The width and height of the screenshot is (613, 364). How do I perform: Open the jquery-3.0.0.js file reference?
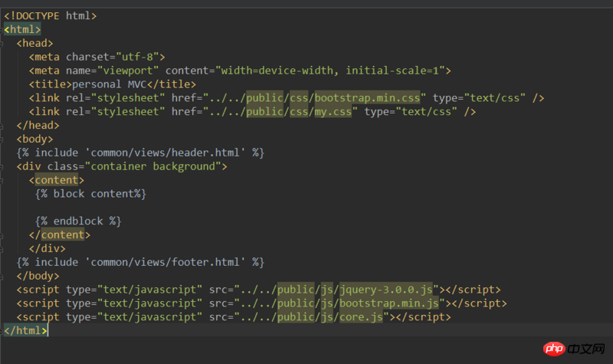tap(388, 290)
